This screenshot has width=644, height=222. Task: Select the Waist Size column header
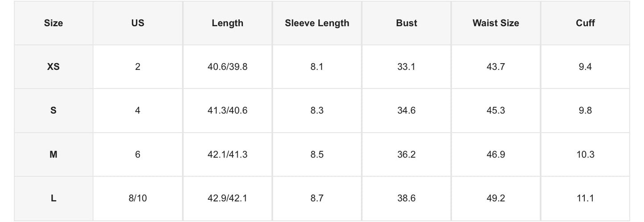point(496,23)
